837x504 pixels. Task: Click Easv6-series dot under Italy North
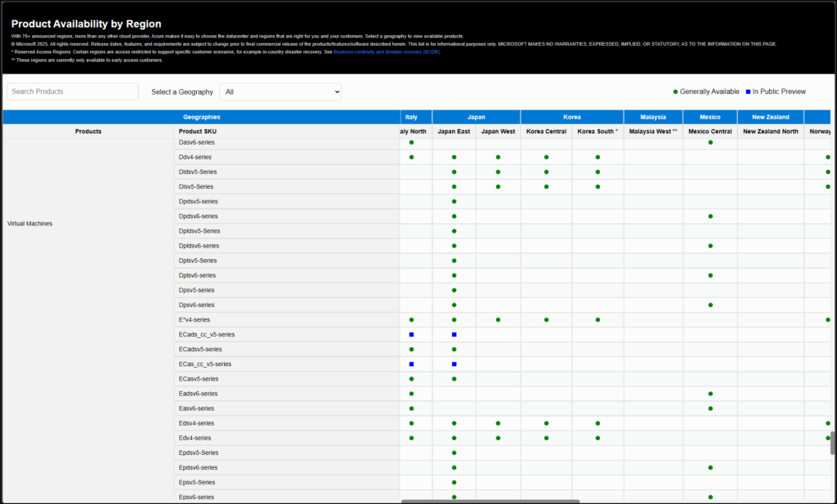point(412,408)
